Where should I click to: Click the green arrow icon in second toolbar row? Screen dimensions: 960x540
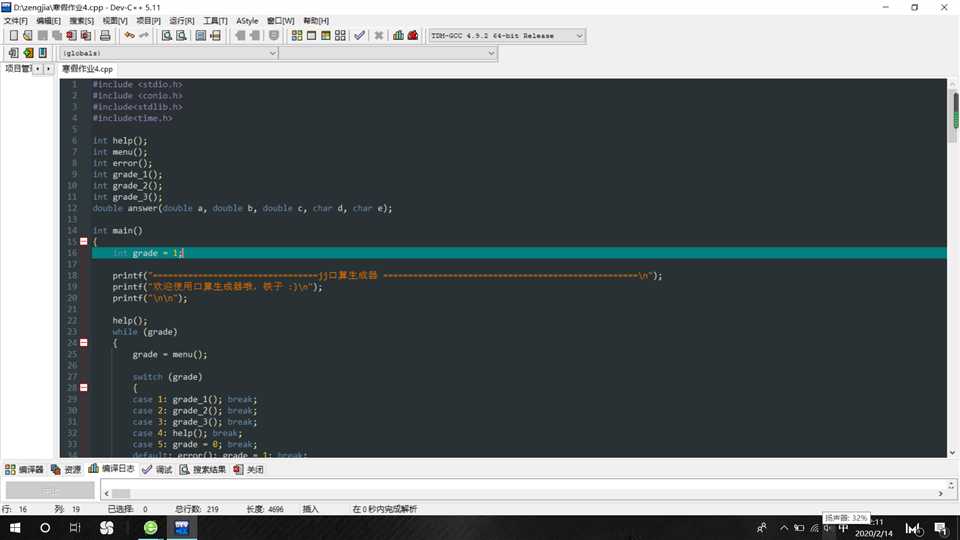pyautogui.click(x=28, y=53)
